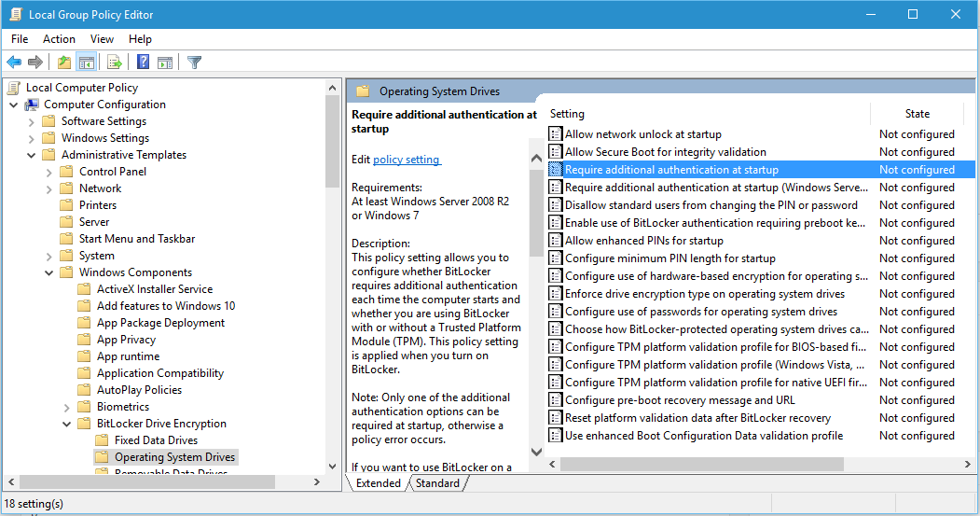Viewport: 980px width, 516px height.
Task: Select Allow enhanced PINs for startup setting
Action: (643, 241)
